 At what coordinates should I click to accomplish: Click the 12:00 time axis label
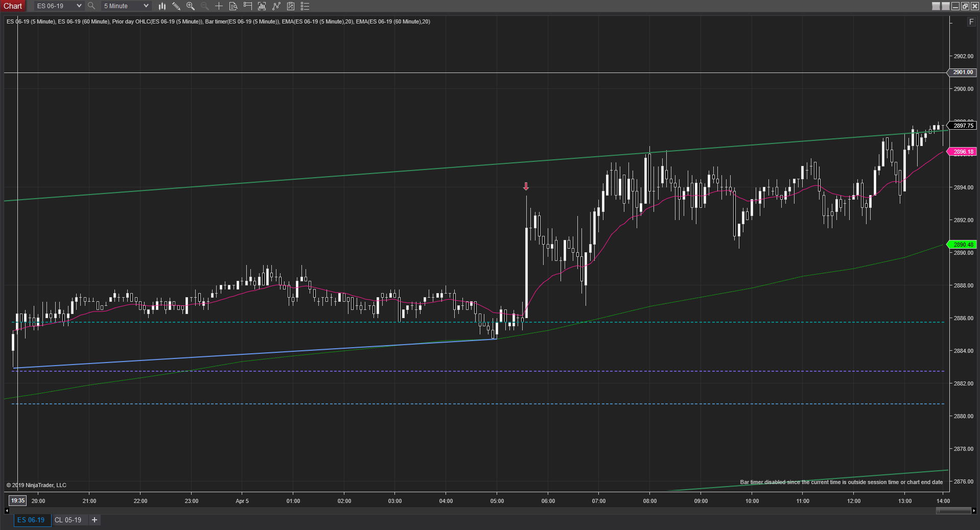854,501
